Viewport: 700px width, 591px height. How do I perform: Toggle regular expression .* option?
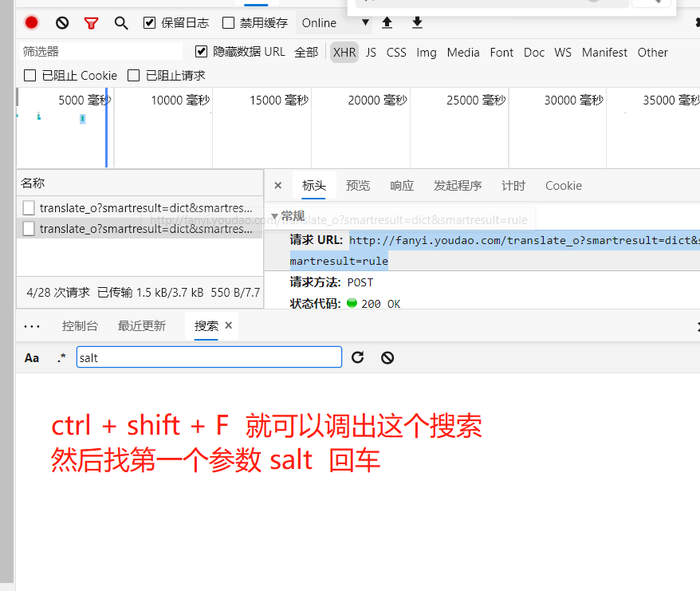(61, 358)
